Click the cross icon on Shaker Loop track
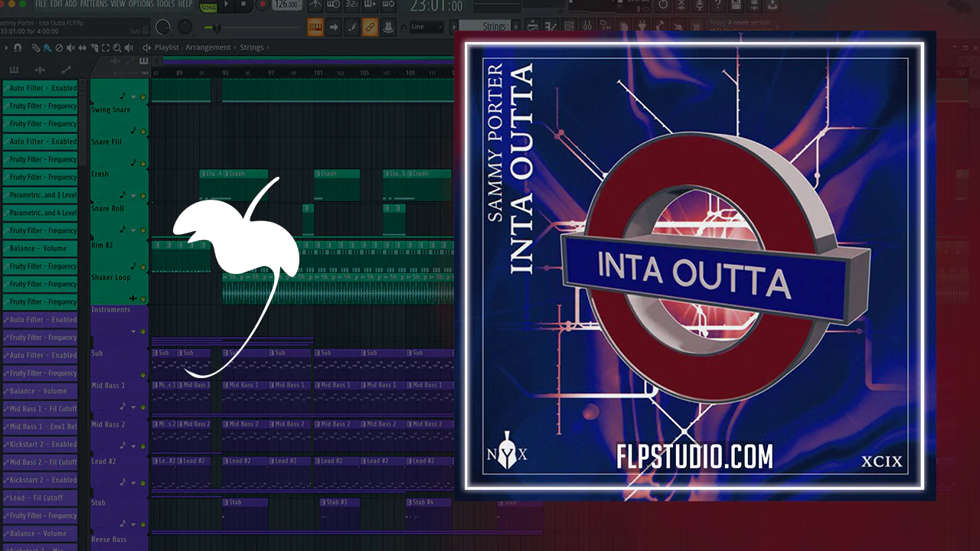 133,298
